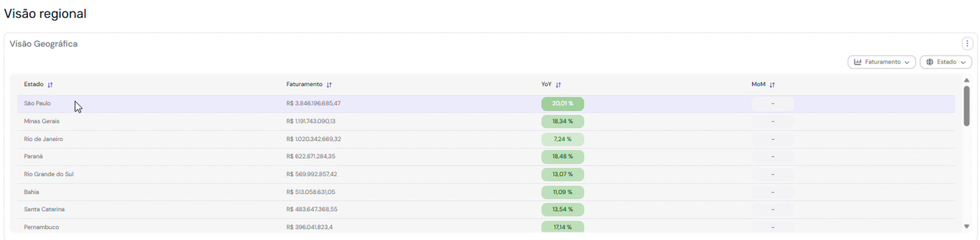Click the MoM dash for Bahia
The width and height of the screenshot is (980, 240).
point(772,192)
